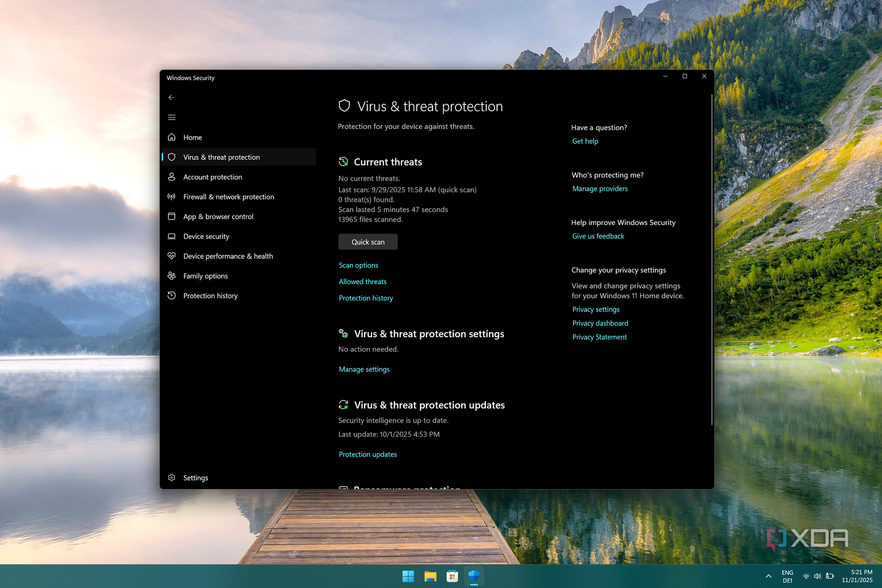Click the Settings gear icon

pos(172,477)
